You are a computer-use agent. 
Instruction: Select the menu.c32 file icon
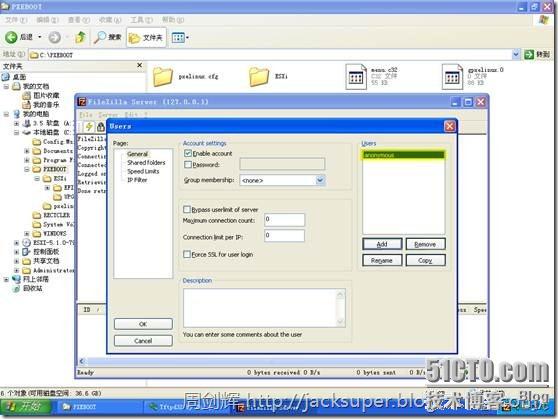[356, 76]
